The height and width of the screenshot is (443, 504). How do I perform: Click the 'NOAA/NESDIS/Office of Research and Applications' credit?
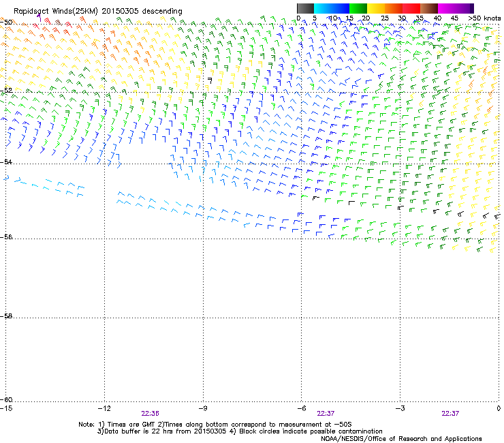[x=401, y=439]
